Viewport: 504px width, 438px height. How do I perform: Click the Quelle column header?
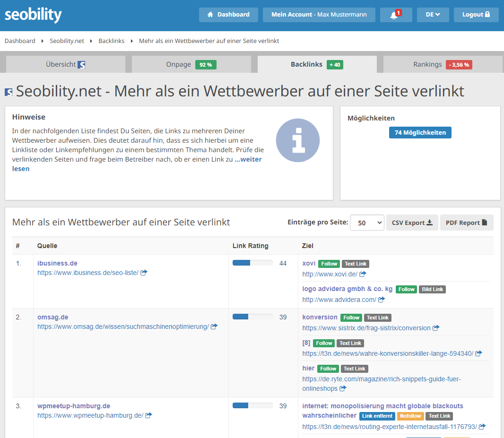(x=47, y=246)
